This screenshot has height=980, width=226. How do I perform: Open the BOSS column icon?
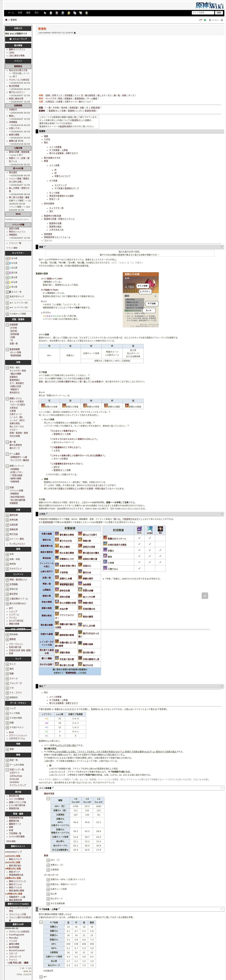point(139,529)
